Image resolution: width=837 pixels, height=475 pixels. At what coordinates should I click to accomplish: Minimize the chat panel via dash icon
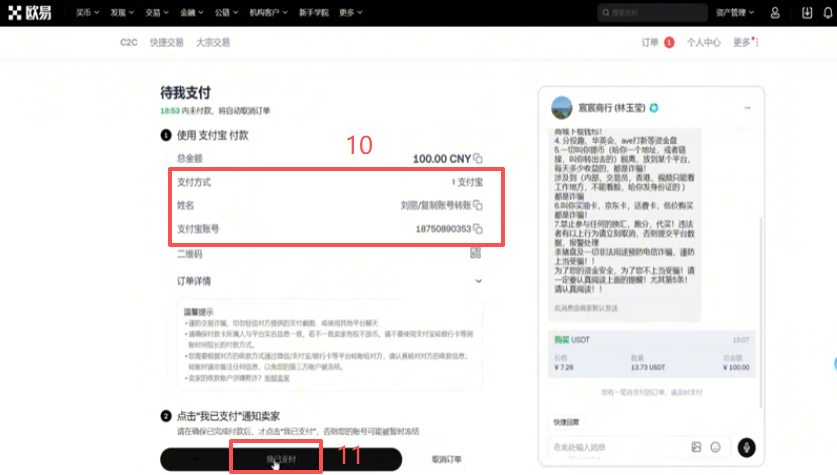pyautogui.click(x=747, y=108)
